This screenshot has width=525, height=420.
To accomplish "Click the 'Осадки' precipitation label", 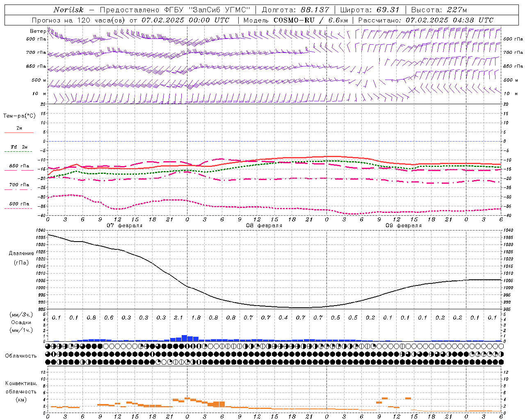I will 22,322.
